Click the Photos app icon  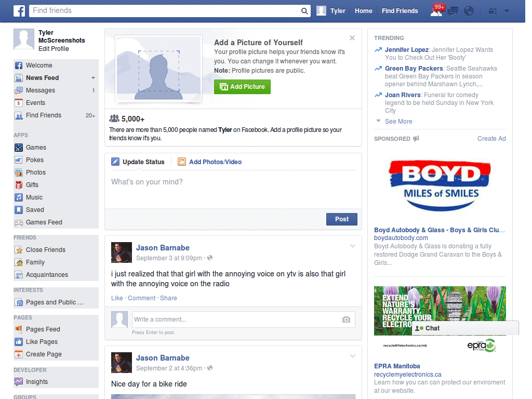[19, 172]
